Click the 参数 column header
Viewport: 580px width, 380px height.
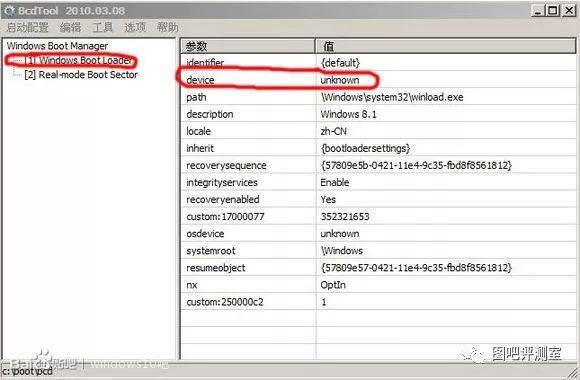[x=248, y=46]
